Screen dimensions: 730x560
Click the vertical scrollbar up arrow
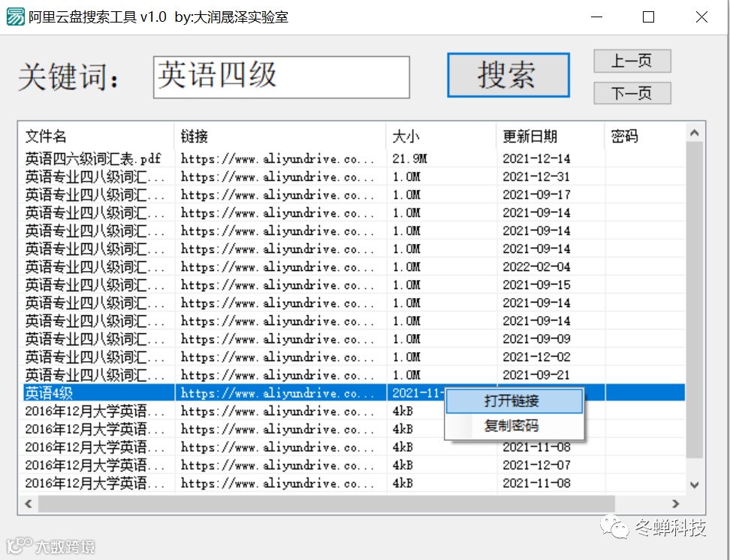point(695,133)
